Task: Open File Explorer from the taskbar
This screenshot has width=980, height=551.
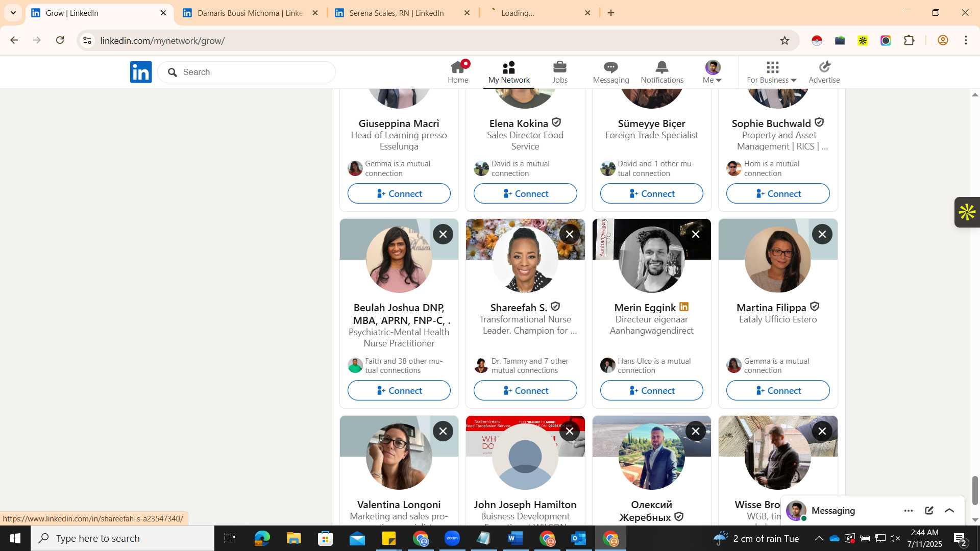Action: pos(294,538)
